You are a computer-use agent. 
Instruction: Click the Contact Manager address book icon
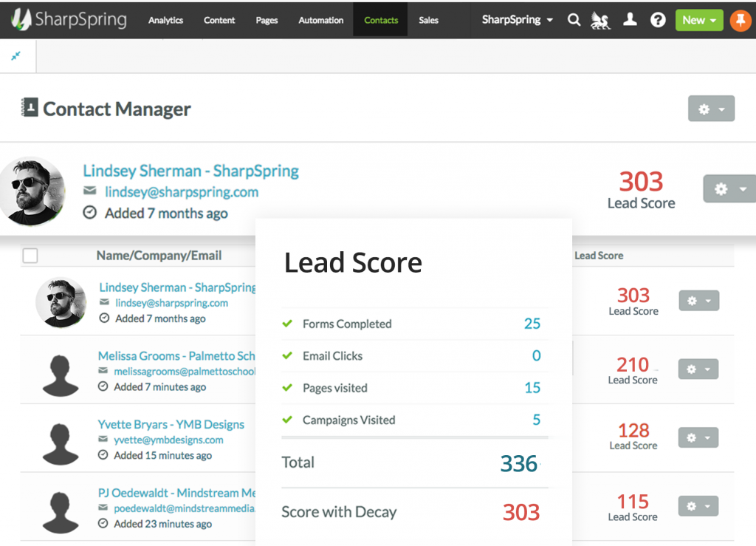(30, 108)
